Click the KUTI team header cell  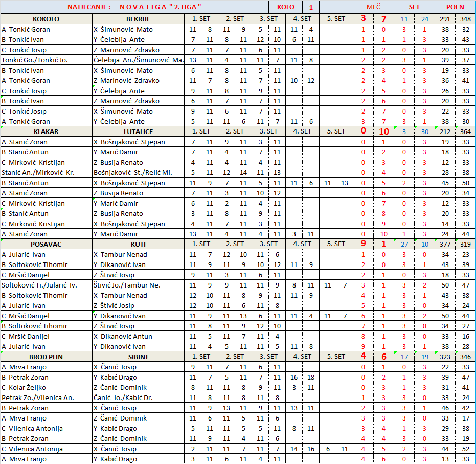click(138, 244)
